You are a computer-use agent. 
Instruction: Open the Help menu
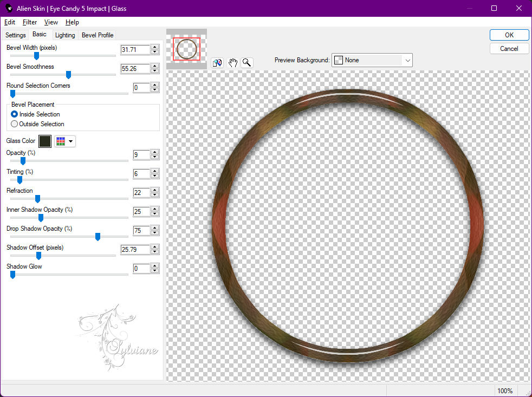point(72,22)
